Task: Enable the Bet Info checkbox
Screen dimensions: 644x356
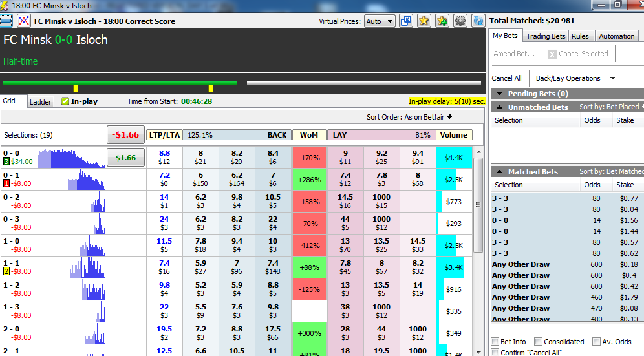Action: (495, 342)
